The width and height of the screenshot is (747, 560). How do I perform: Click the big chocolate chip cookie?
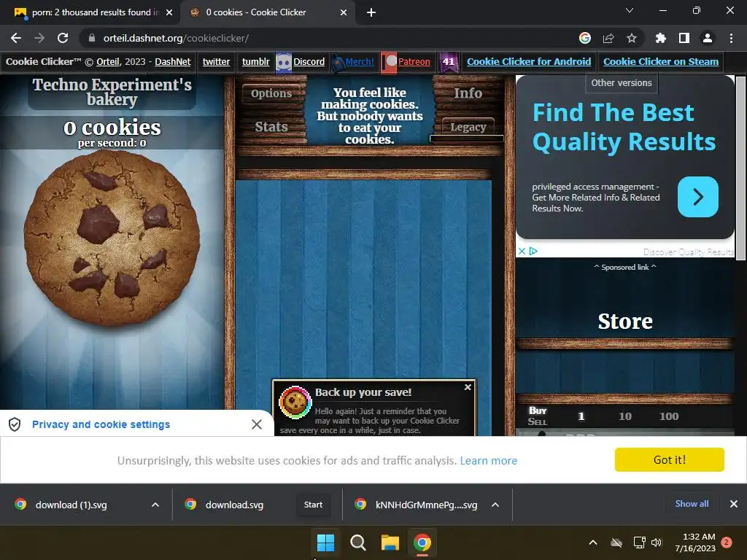click(112, 238)
